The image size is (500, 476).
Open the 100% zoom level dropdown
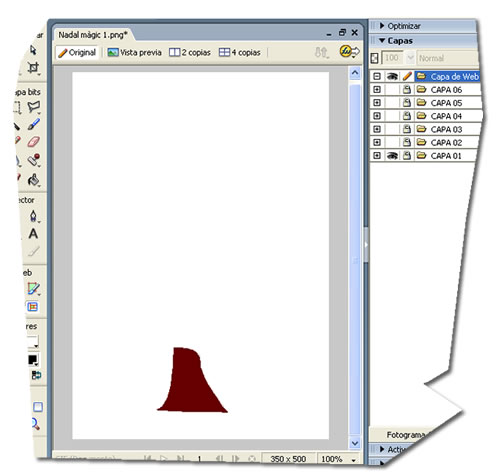353,460
